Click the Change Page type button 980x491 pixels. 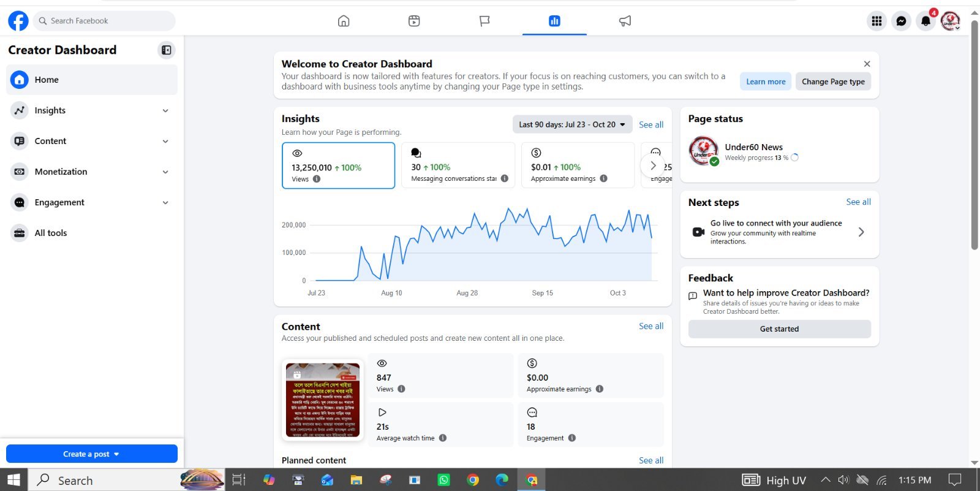pos(833,82)
